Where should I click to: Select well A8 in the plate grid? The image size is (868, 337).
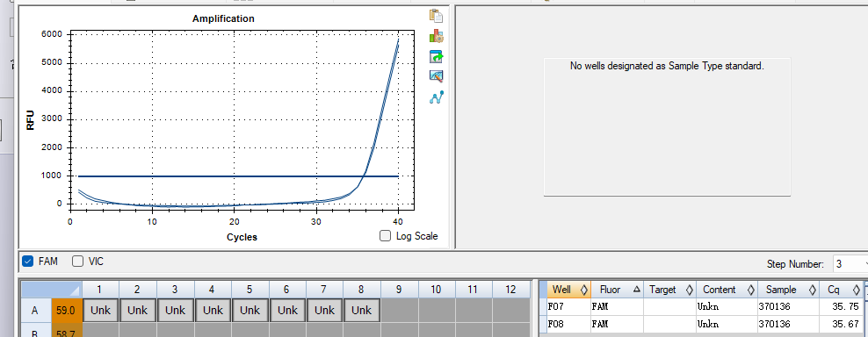point(361,311)
